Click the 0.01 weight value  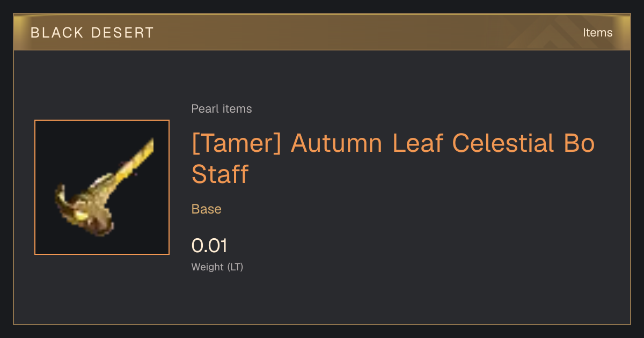tap(209, 246)
